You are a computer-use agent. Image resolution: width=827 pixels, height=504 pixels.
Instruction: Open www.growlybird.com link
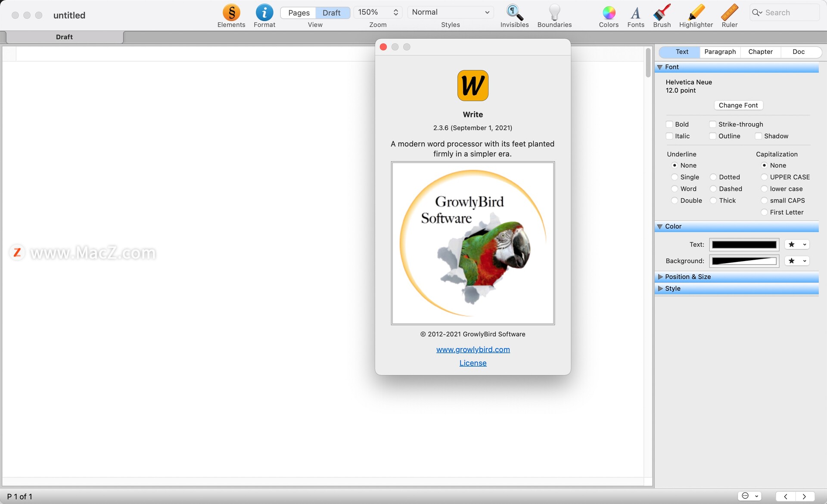(473, 350)
